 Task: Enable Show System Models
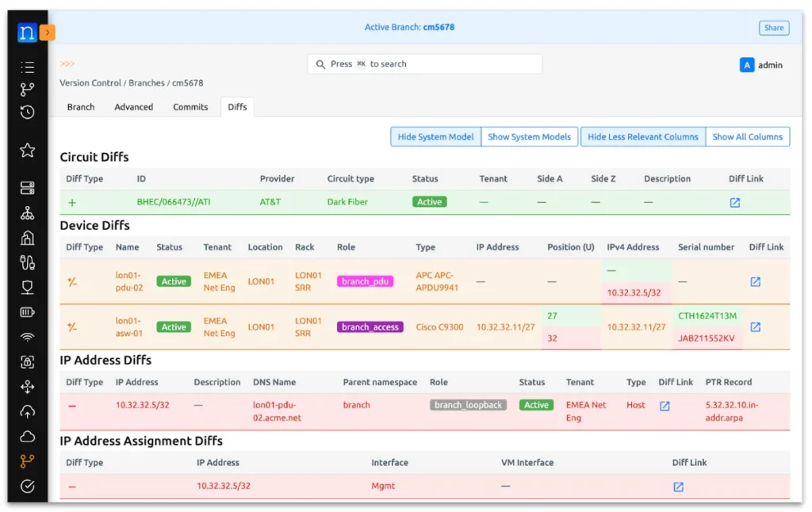[529, 137]
